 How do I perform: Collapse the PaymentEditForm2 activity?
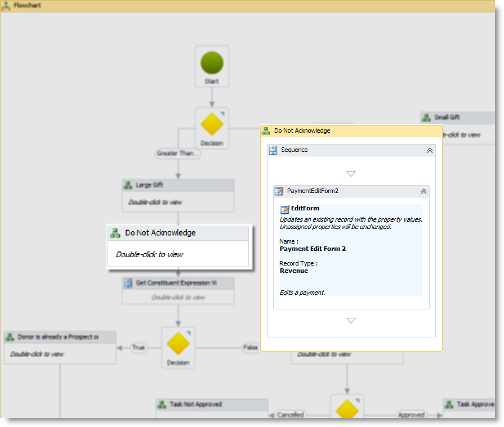tap(423, 191)
